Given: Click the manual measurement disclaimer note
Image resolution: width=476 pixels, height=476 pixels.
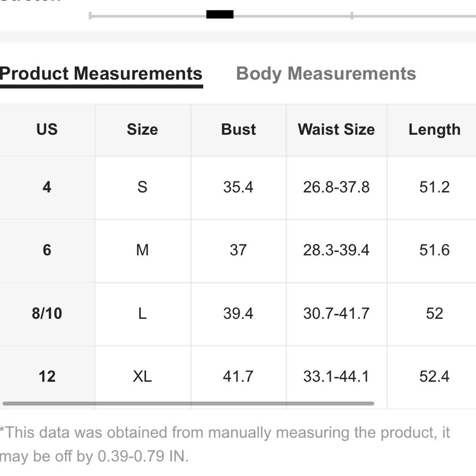Looking at the screenshot, I should (225, 445).
